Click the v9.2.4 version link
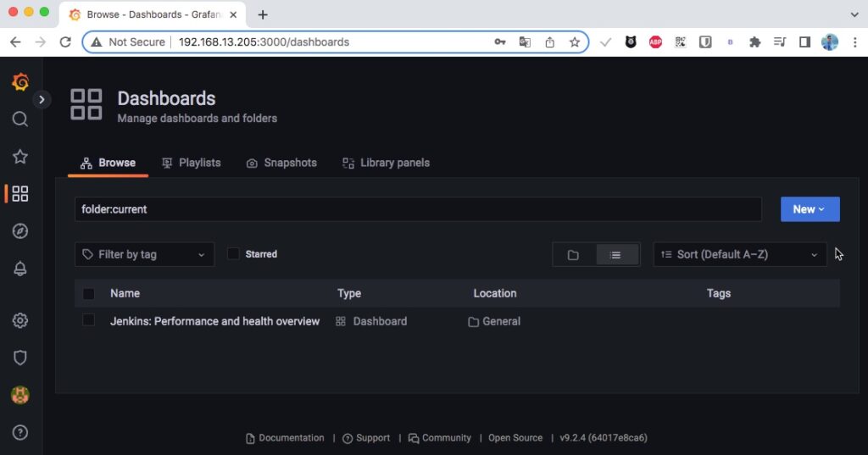Viewport: 868px width, 455px height. (604, 438)
